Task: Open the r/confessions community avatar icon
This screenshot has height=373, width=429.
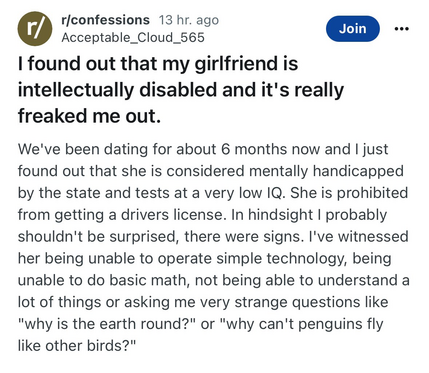Action: pyautogui.click(x=35, y=28)
